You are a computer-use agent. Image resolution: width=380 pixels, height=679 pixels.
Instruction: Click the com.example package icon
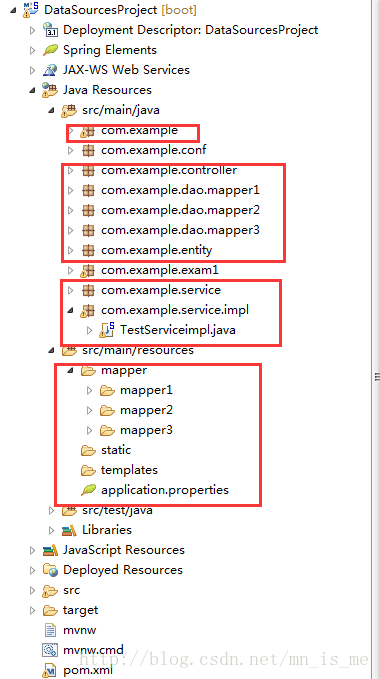[88, 130]
